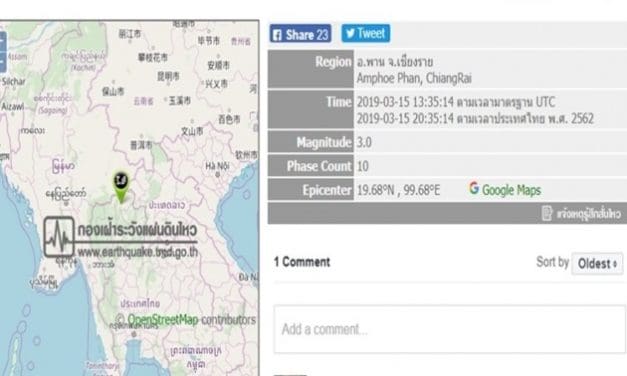Click the Google logo icon beside Maps
Viewport: 627px width, 376px height.
click(x=474, y=188)
